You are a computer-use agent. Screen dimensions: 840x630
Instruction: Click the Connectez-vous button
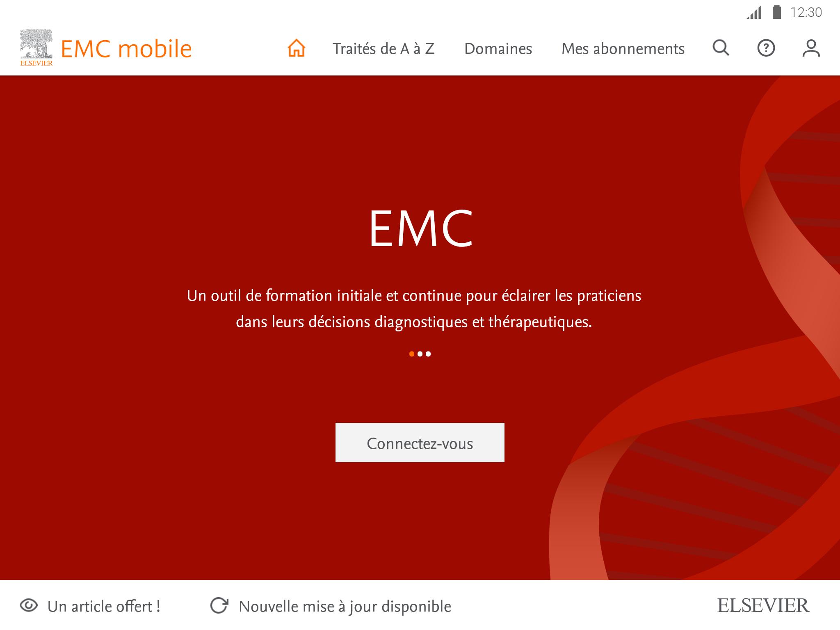tap(420, 443)
